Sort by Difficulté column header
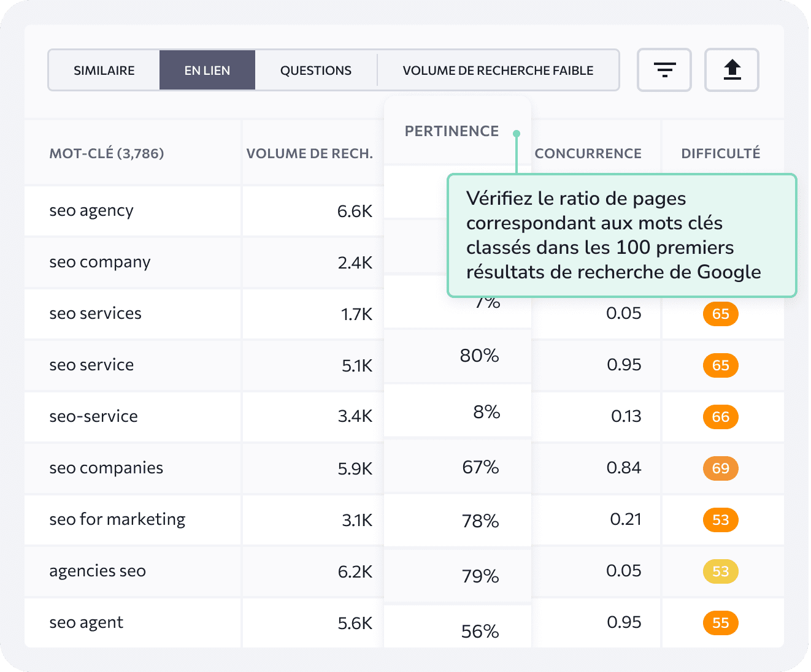811x672 pixels. 720,153
